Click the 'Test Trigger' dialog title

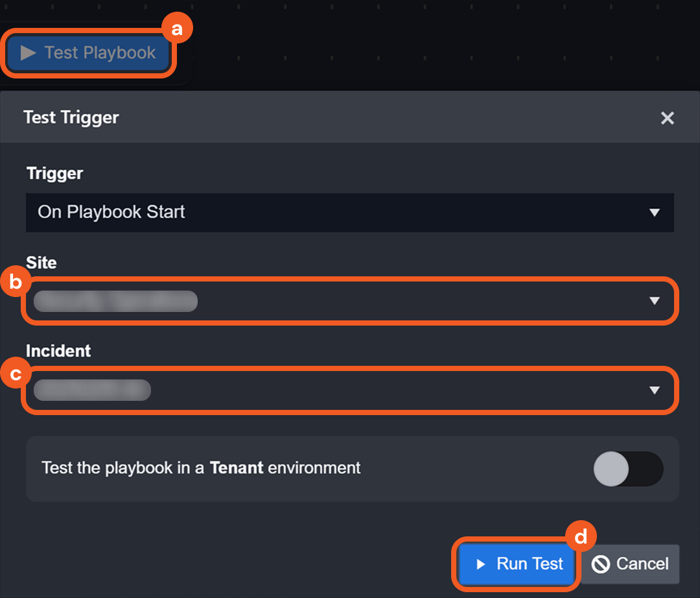[71, 117]
